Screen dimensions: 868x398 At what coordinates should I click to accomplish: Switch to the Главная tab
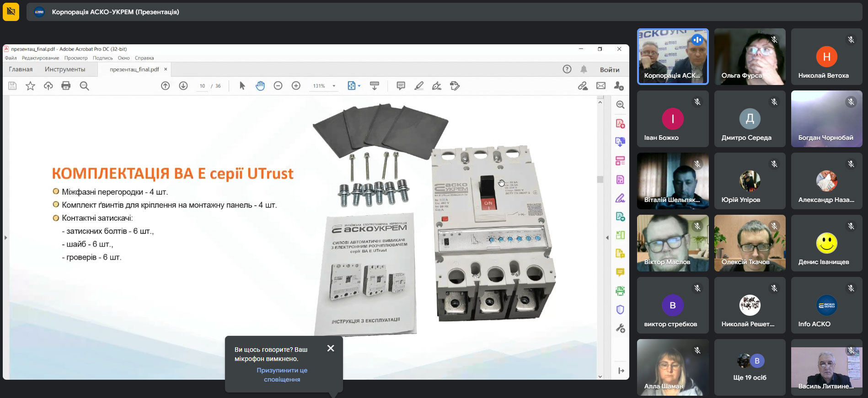pyautogui.click(x=21, y=69)
